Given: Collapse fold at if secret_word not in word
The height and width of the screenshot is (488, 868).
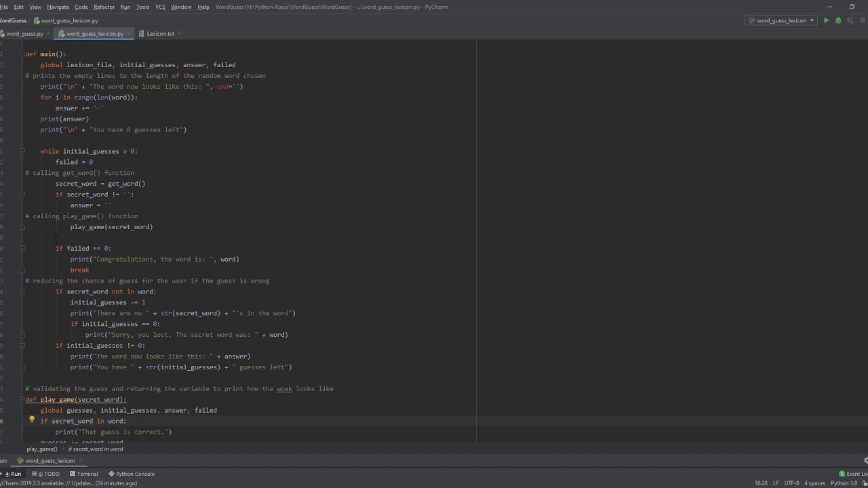Looking at the screenshot, I should coord(22,291).
